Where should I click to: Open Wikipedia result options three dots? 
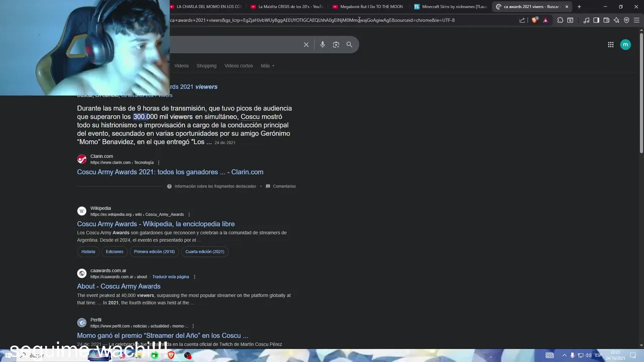[189, 215]
